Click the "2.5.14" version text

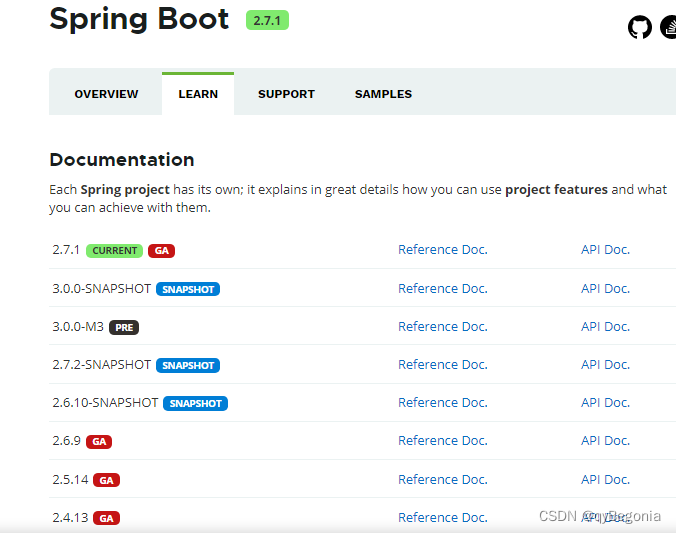(x=70, y=480)
